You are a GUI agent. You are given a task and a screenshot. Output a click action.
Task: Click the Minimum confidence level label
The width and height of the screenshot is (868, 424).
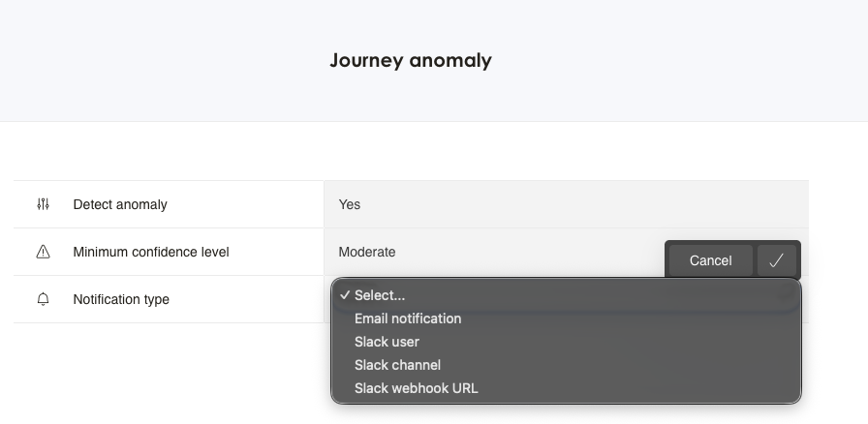pyautogui.click(x=151, y=252)
